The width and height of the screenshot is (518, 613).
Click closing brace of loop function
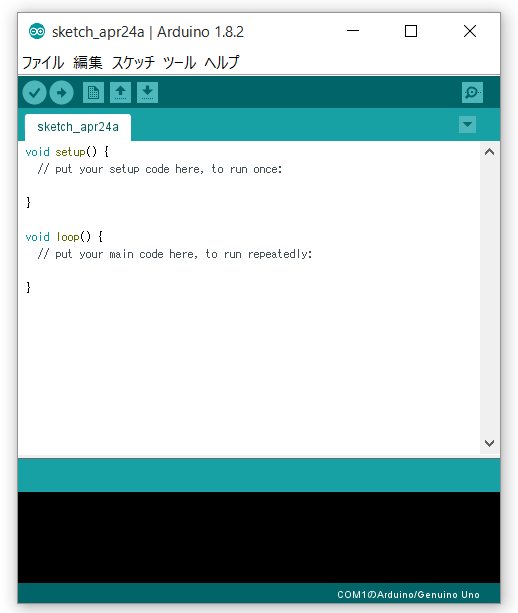(28, 287)
